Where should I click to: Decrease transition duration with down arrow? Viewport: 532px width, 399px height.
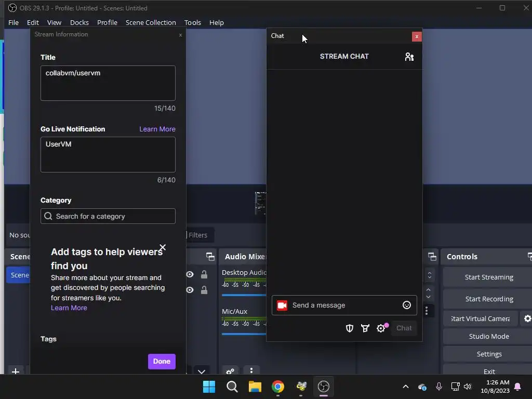(428, 297)
